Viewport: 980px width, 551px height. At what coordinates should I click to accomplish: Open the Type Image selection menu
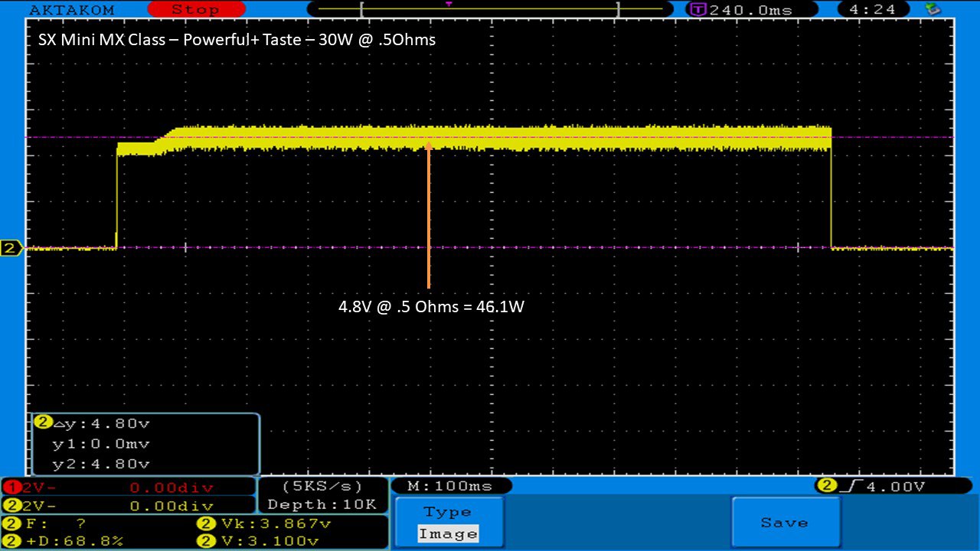[448, 523]
